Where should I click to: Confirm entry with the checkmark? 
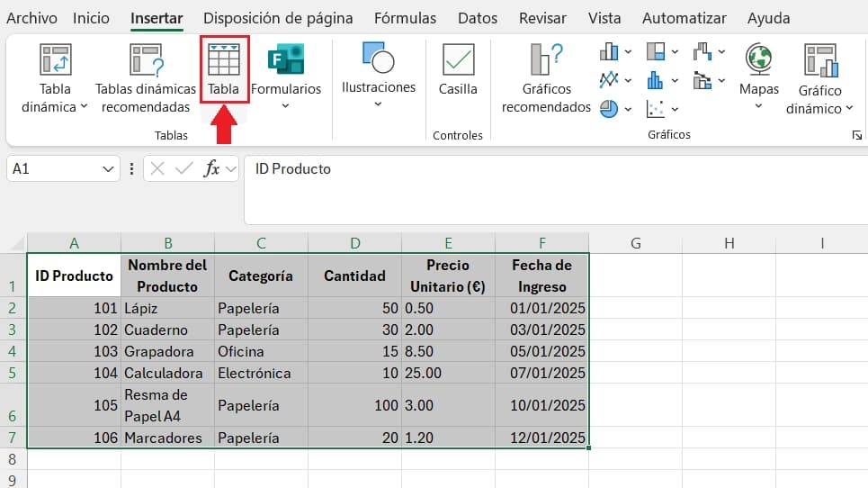tap(183, 168)
